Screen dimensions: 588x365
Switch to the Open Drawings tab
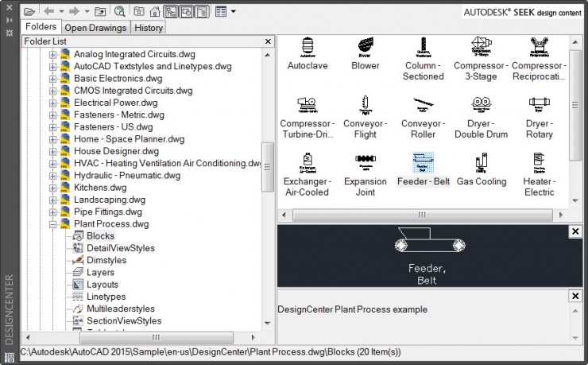point(95,28)
